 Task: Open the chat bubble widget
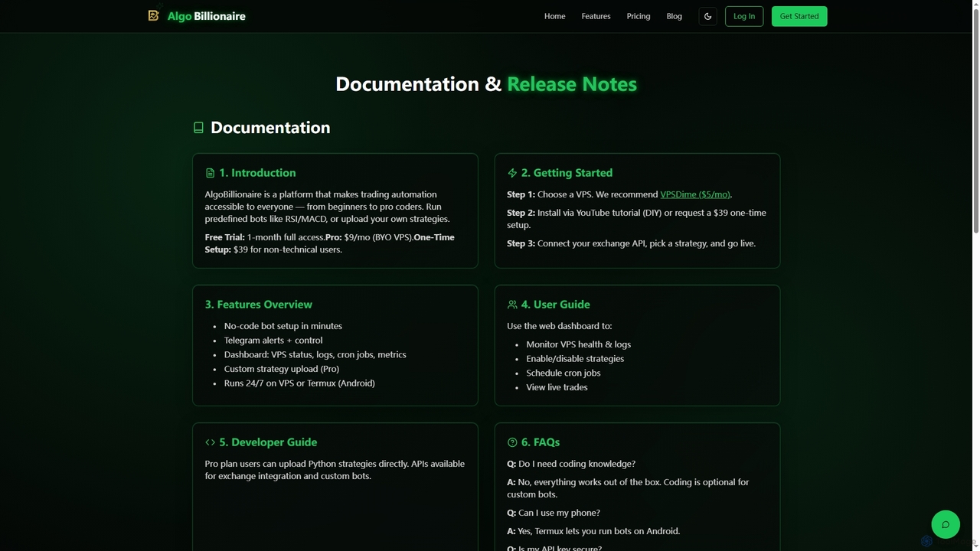[x=946, y=524]
